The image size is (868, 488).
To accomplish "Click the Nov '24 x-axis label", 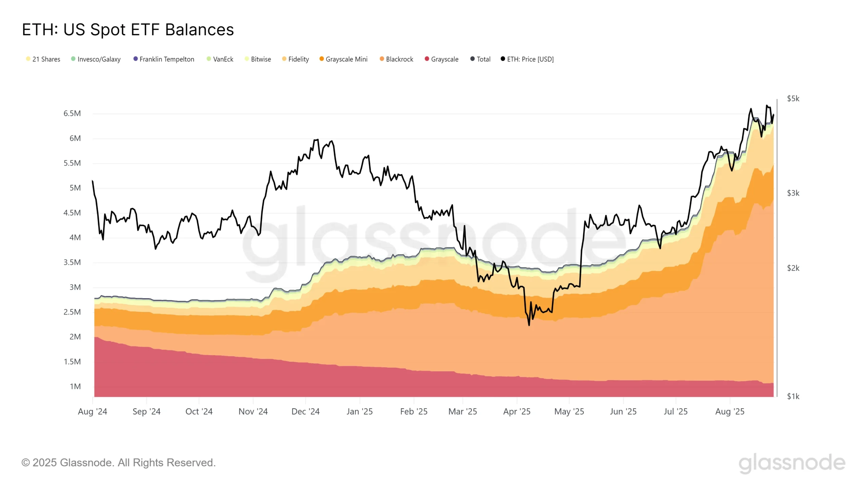I will 253,411.
